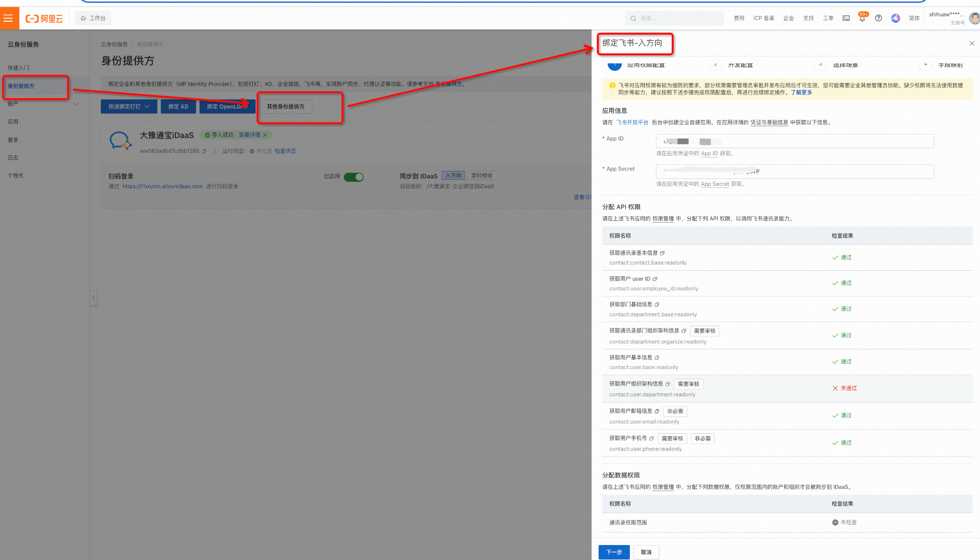
Task: Open the 飞书开放平台 link
Action: (632, 123)
